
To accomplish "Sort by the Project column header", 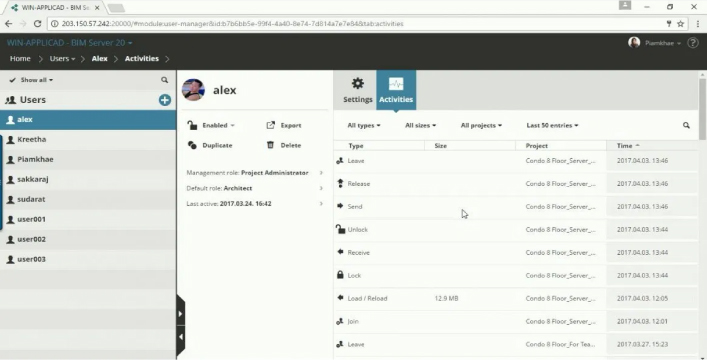I will 561,146.
